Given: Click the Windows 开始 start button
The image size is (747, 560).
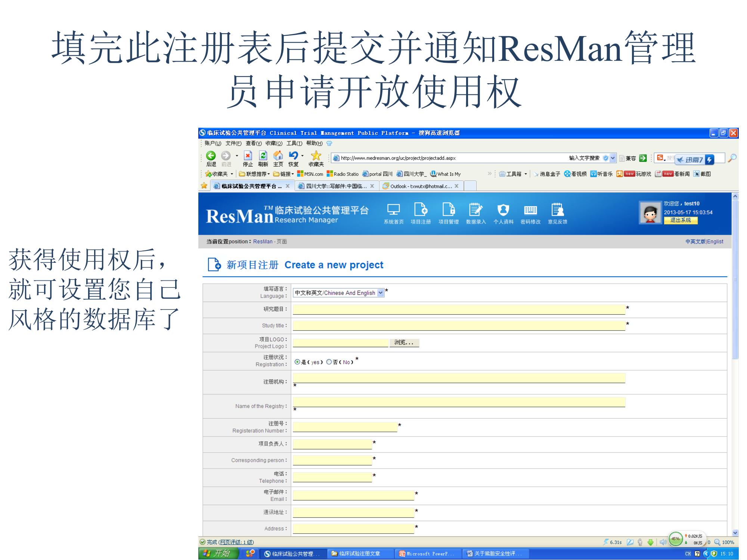Looking at the screenshot, I should coord(218,553).
